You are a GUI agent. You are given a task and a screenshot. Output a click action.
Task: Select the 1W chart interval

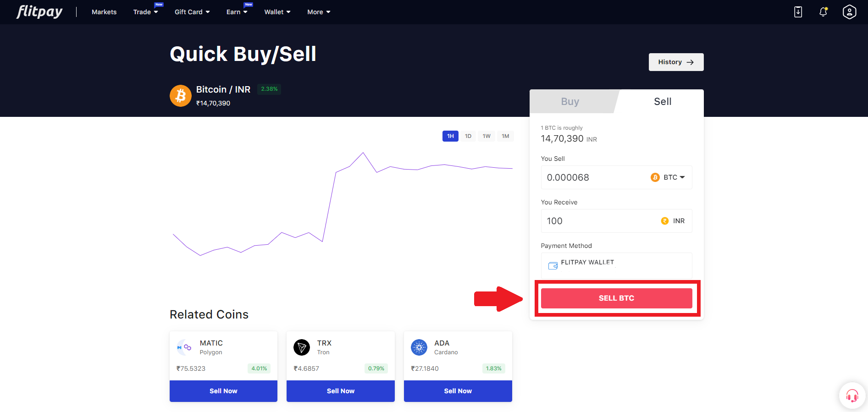click(x=487, y=136)
